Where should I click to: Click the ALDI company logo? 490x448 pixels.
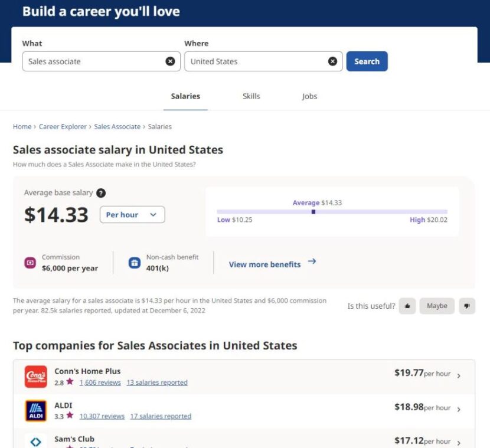pos(35,410)
